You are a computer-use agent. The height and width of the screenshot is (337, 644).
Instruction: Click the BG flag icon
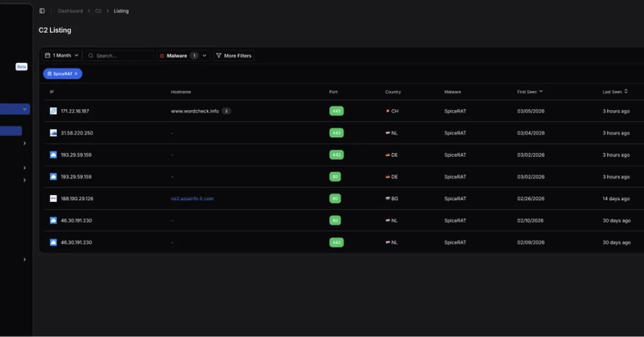pyautogui.click(x=387, y=199)
